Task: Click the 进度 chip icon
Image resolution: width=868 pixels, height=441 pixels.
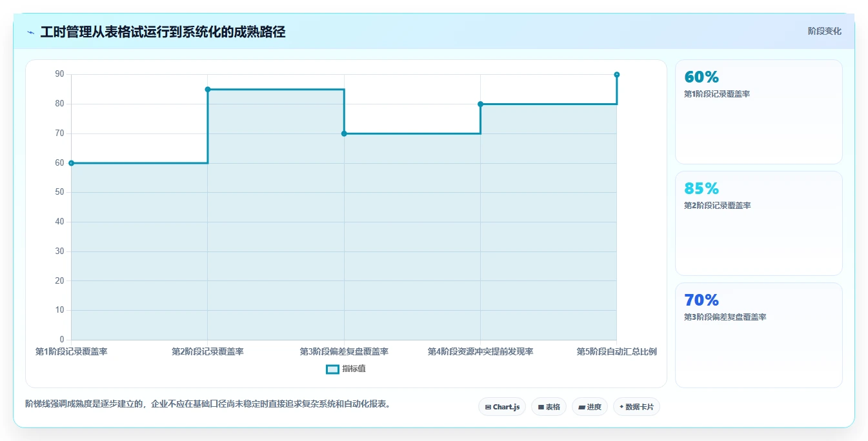Action: pyautogui.click(x=581, y=407)
